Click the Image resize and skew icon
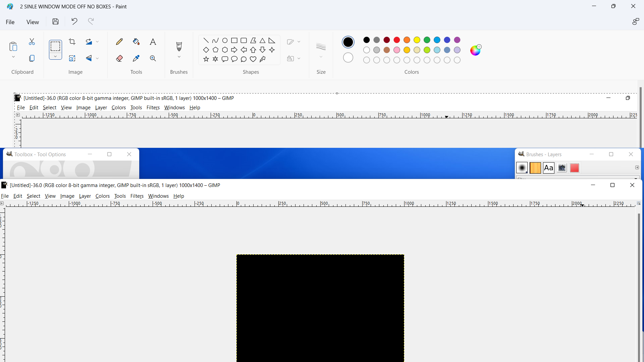 click(72, 58)
